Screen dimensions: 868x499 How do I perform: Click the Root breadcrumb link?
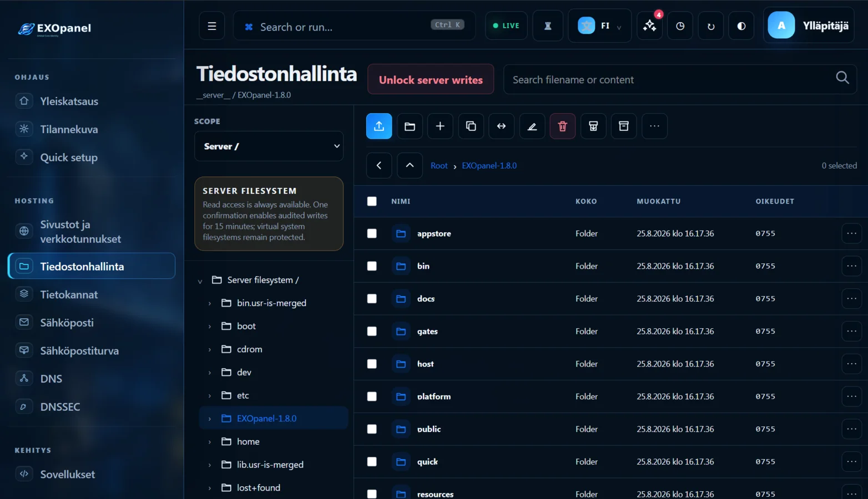439,166
